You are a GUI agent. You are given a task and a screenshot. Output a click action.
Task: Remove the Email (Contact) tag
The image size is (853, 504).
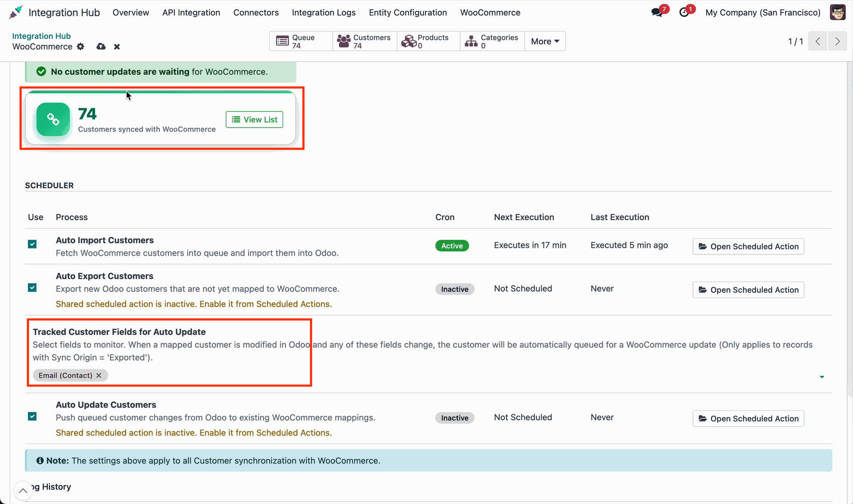99,376
